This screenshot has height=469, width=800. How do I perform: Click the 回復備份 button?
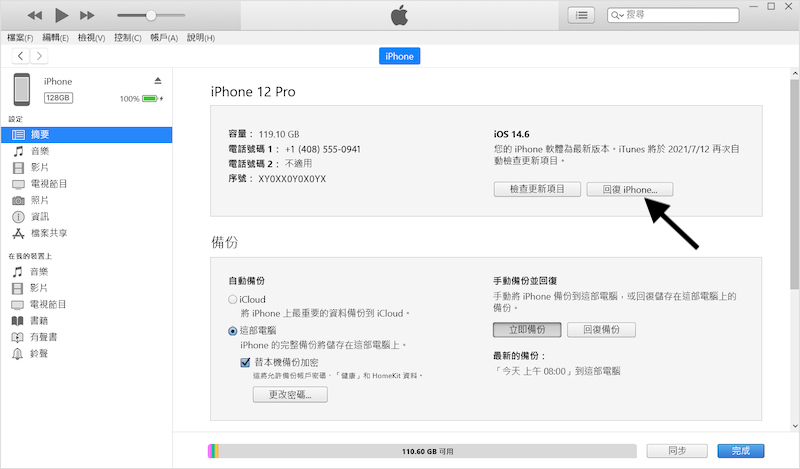tap(602, 330)
